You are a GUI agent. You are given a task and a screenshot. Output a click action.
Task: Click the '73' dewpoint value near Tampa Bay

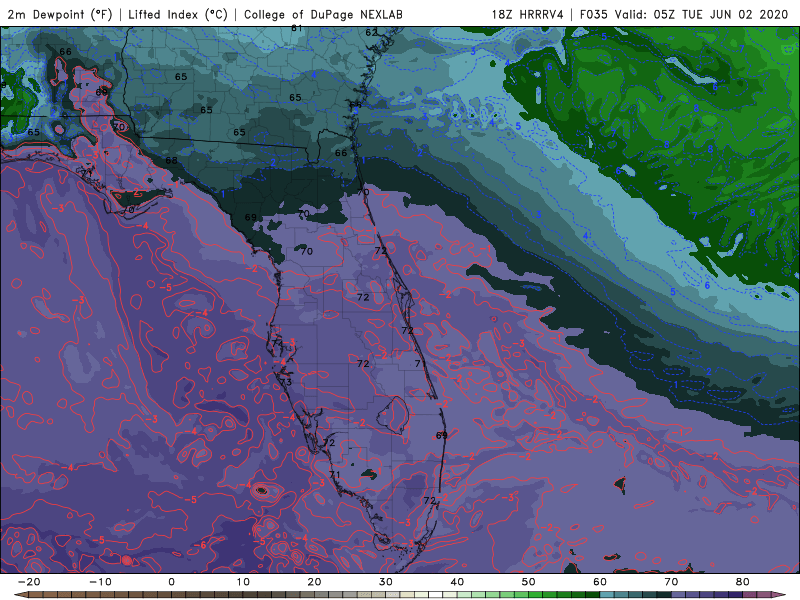[x=286, y=382]
